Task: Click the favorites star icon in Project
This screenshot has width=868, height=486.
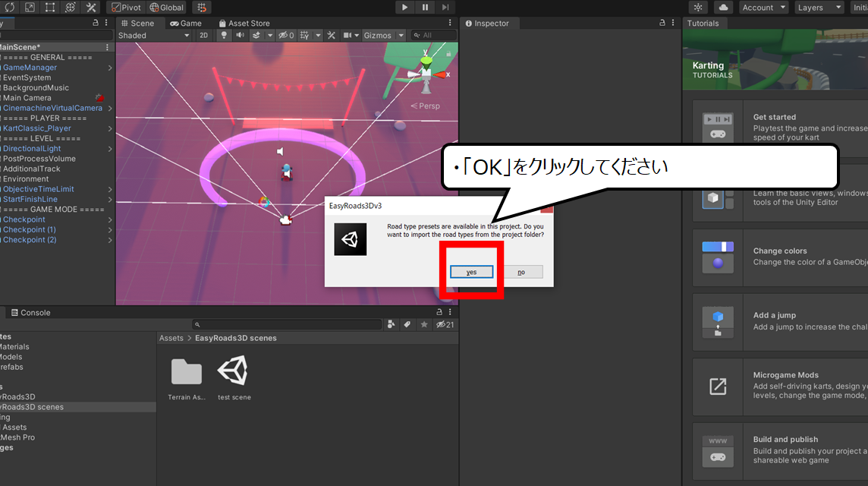Action: tap(424, 325)
